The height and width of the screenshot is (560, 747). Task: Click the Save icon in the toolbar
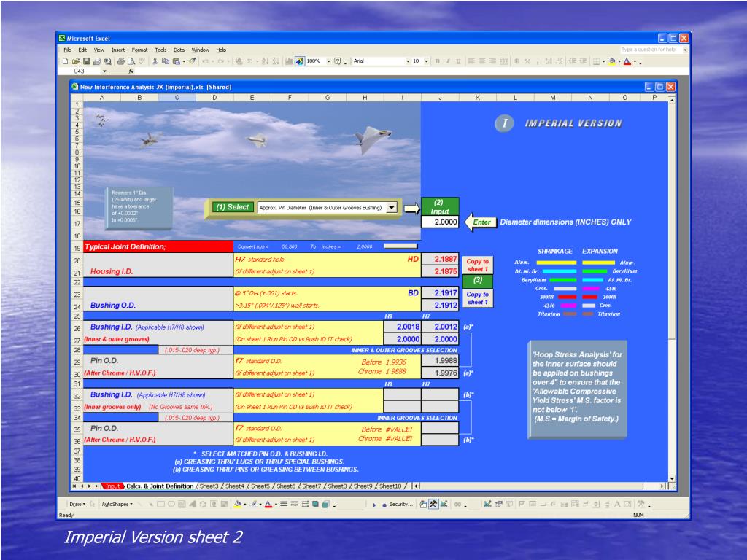[85, 61]
